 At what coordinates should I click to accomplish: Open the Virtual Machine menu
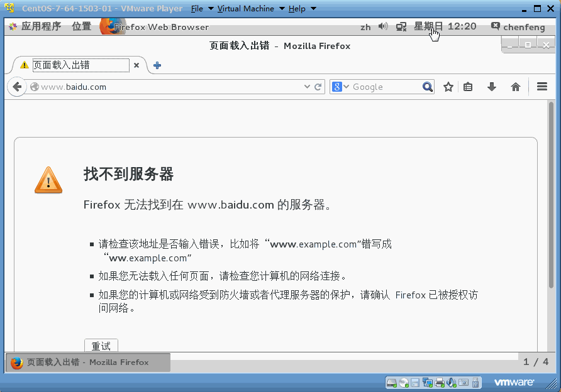pos(251,9)
